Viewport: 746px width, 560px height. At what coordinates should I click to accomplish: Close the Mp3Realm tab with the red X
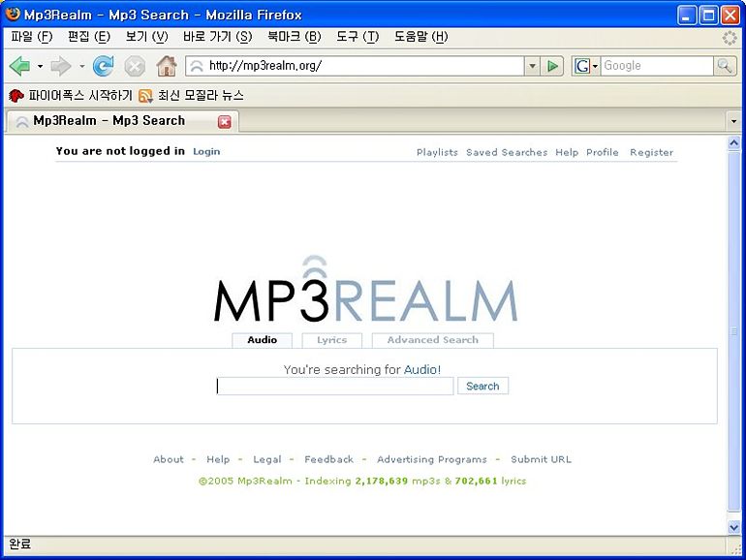224,122
